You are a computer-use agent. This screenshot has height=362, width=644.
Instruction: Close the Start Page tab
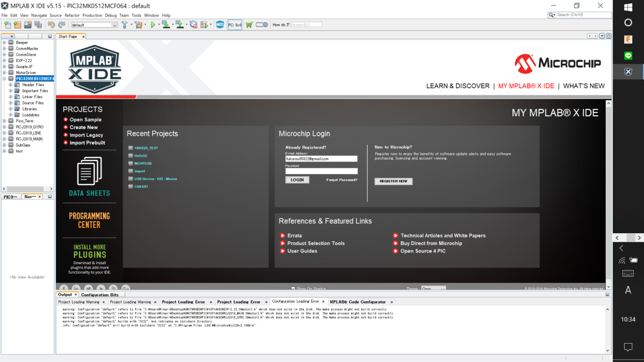coord(83,36)
